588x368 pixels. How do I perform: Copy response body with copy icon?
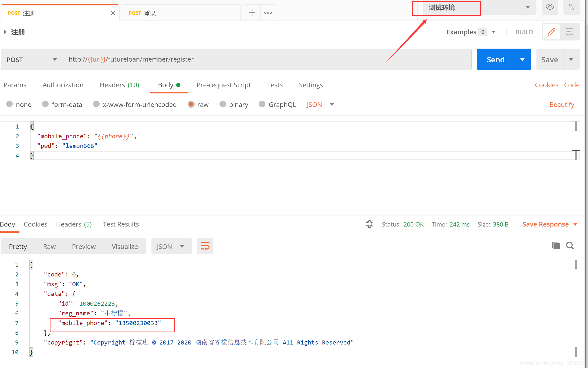point(556,245)
